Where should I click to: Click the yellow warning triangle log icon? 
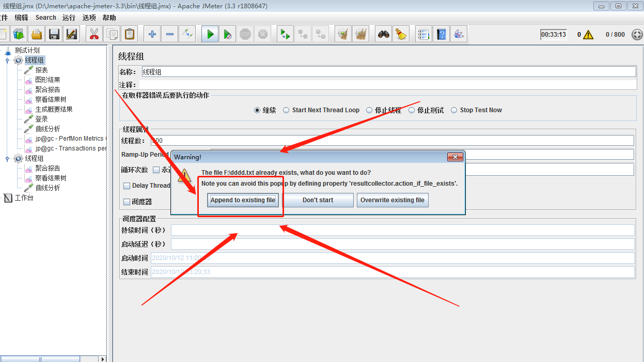pos(589,35)
